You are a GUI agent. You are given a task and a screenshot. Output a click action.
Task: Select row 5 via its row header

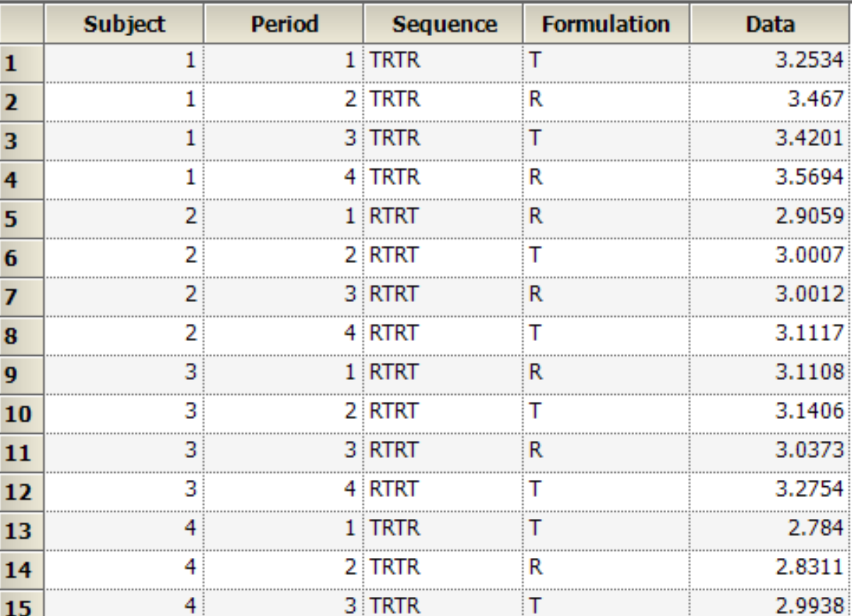click(x=21, y=220)
